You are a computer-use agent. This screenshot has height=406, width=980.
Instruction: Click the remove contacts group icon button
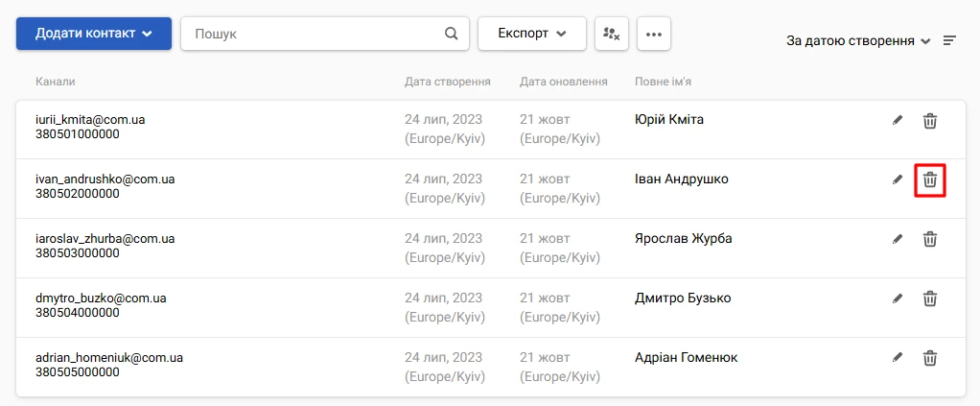tap(612, 34)
